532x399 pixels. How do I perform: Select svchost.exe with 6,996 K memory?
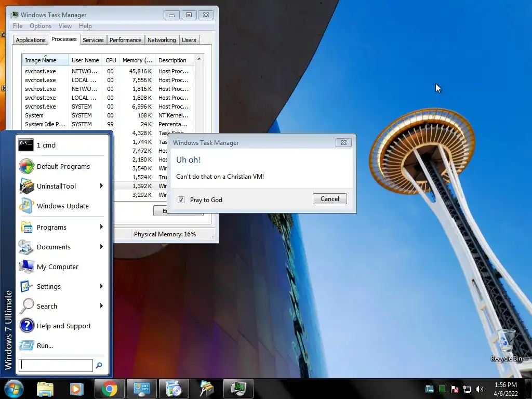point(108,107)
